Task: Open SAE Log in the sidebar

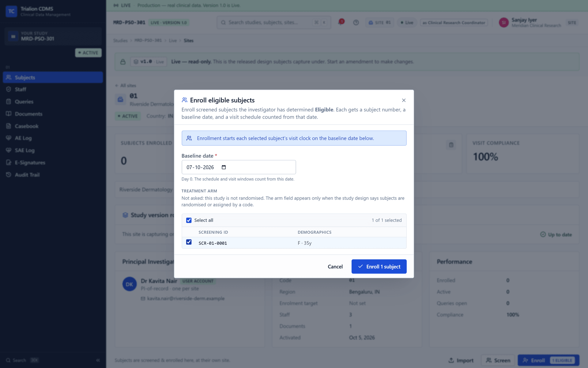Action: (x=53, y=150)
